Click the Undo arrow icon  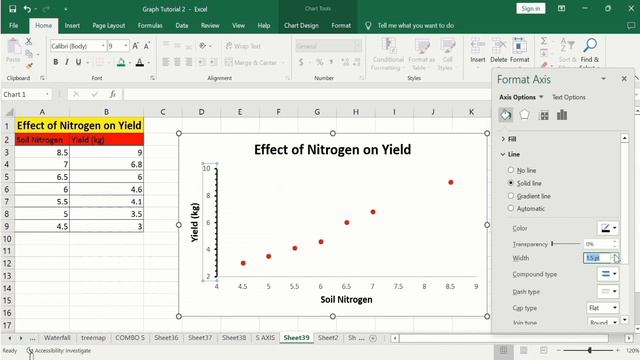[x=27, y=9]
